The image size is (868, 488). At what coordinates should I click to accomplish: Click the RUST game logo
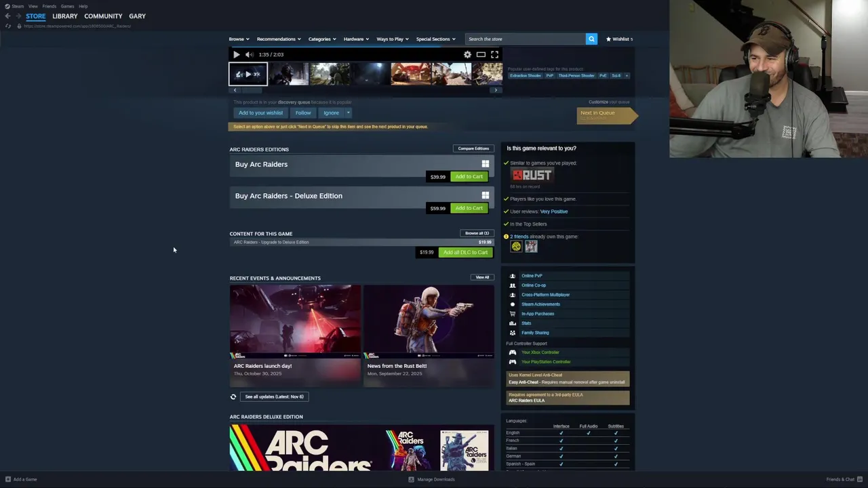[532, 175]
